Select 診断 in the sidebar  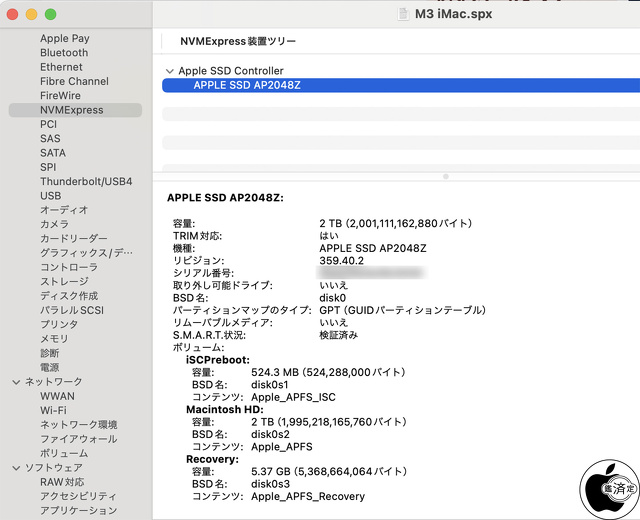pos(49,353)
